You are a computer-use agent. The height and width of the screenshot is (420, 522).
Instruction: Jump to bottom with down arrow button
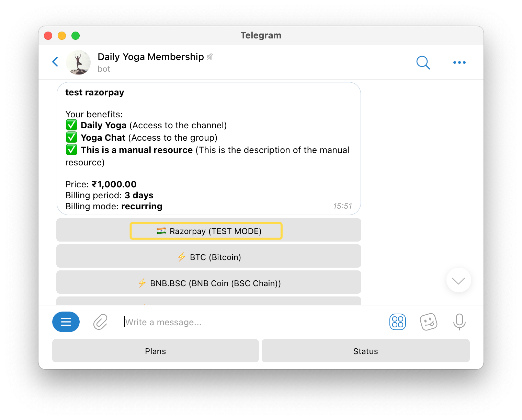(x=458, y=280)
